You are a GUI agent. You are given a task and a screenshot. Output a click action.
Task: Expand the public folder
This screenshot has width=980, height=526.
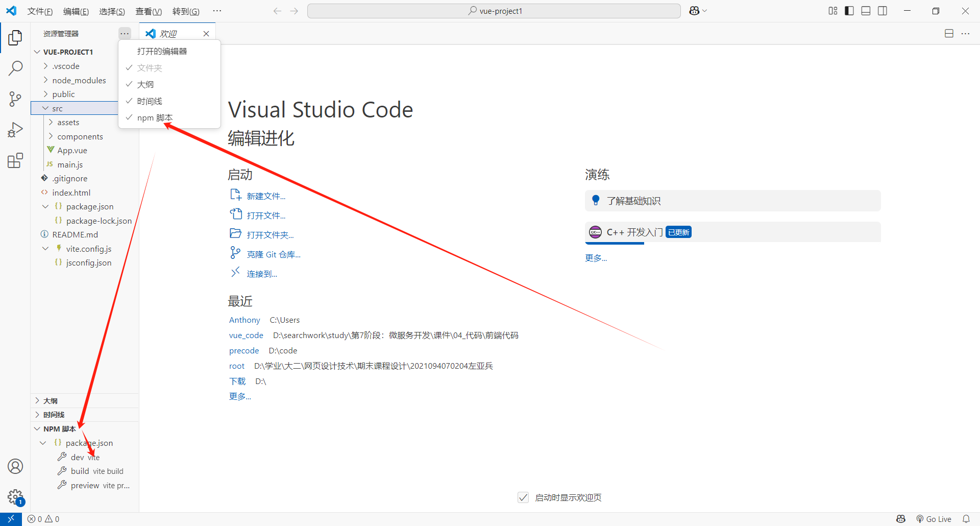point(45,94)
